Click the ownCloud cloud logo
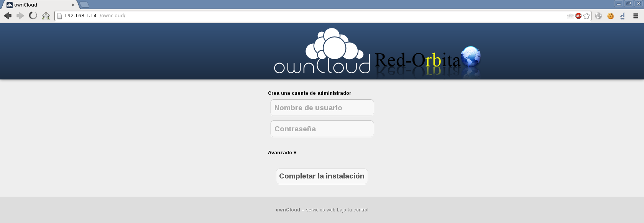Image resolution: width=644 pixels, height=223 pixels. 322,51
